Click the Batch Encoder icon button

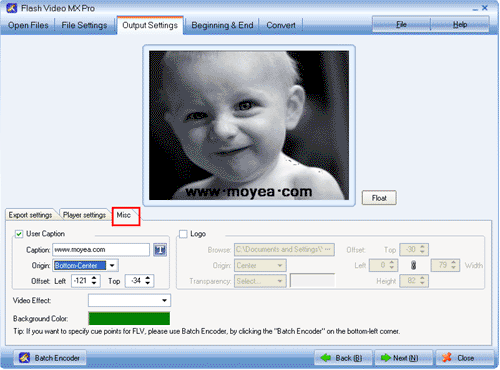coord(50,358)
